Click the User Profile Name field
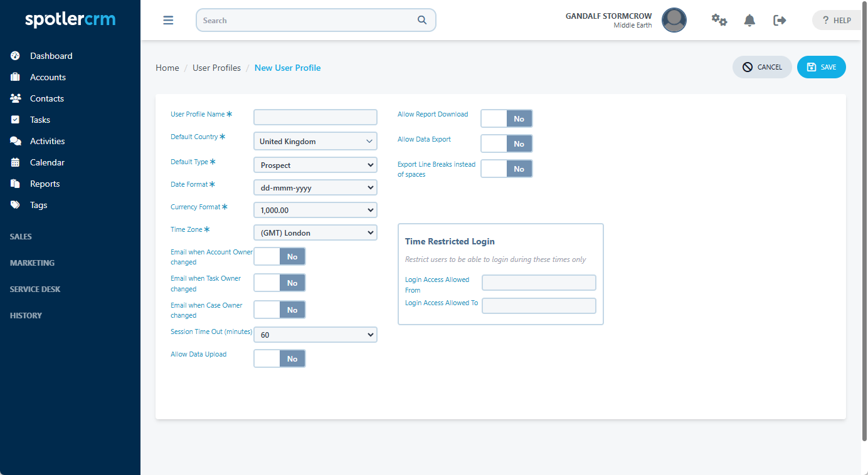The width and height of the screenshot is (868, 475). [x=315, y=117]
